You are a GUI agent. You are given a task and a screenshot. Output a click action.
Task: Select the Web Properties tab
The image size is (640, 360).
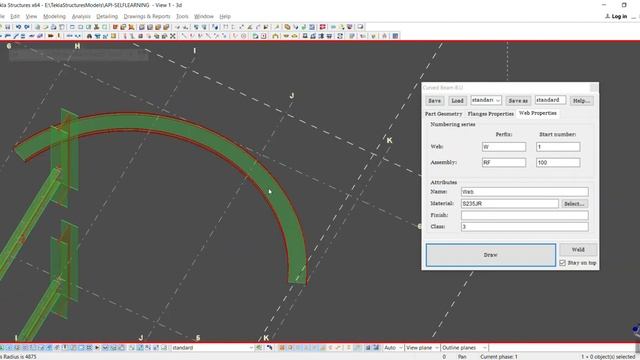(x=538, y=113)
